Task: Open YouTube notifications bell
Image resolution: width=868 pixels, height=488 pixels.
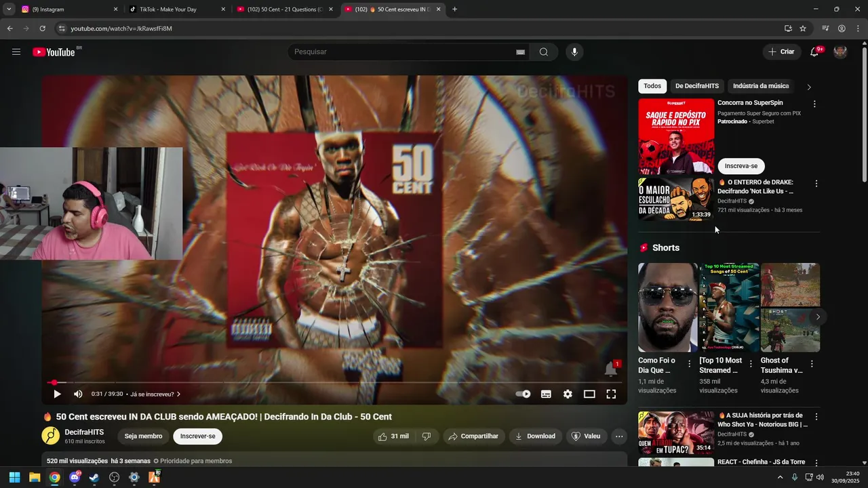Action: 814,52
